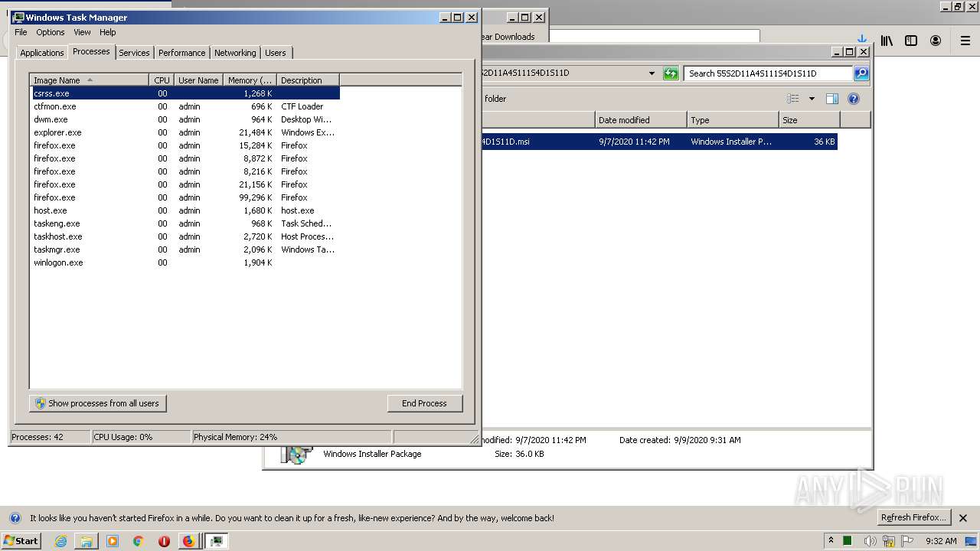The height and width of the screenshot is (551, 980).
Task: Switch to the Users tab
Action: [x=276, y=53]
